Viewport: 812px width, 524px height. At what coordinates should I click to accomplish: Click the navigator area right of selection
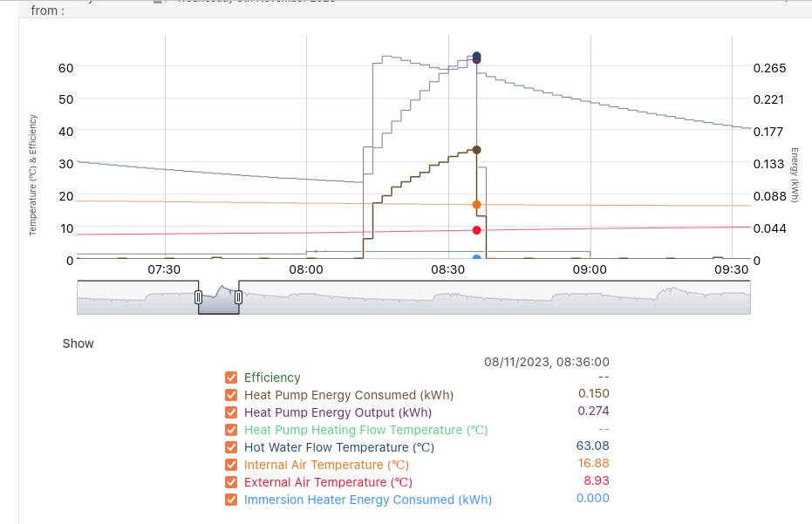tap(495, 297)
